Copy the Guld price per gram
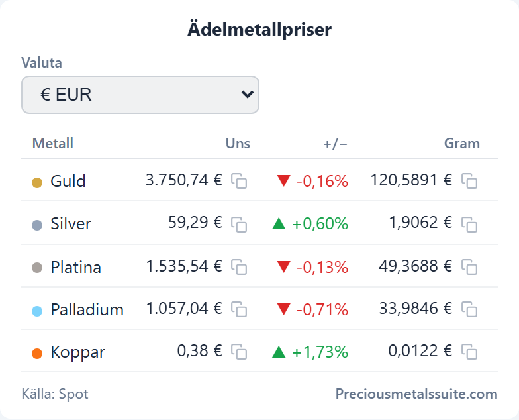 [x=469, y=181]
